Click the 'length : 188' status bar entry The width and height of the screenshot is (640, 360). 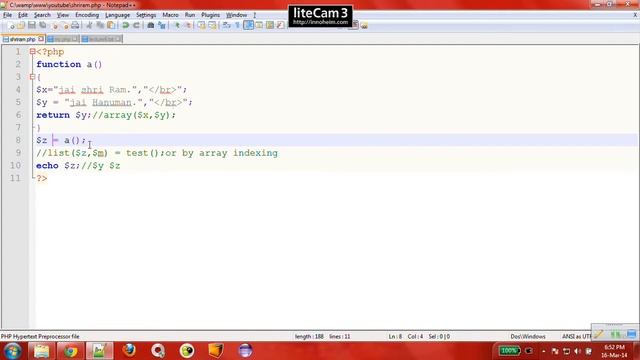pyautogui.click(x=309, y=337)
